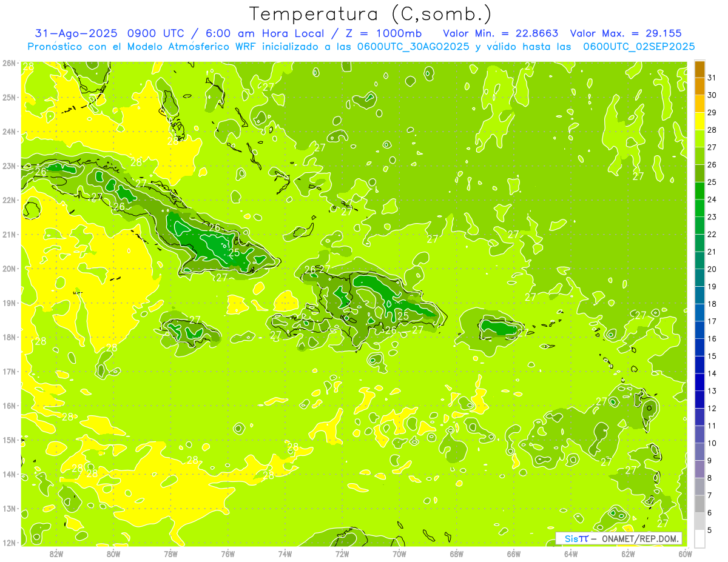
Task: Pick the green swatch between 26 and 27
Action: (x=699, y=156)
